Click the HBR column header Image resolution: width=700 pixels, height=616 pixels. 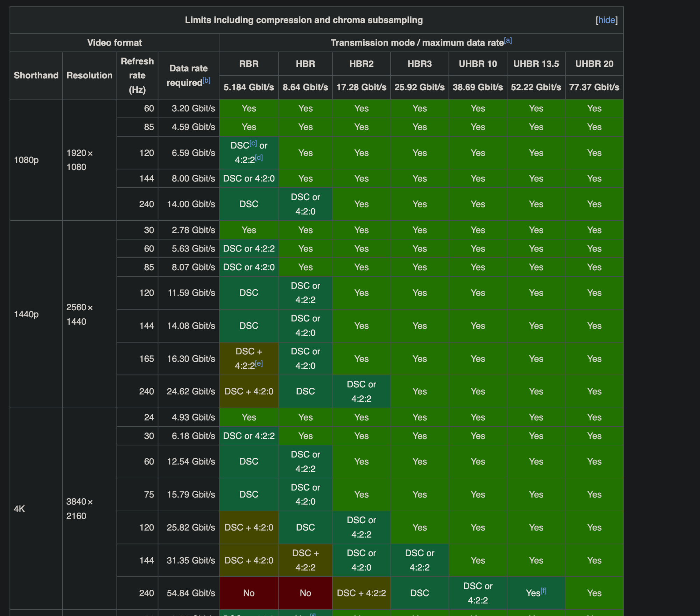(x=306, y=64)
